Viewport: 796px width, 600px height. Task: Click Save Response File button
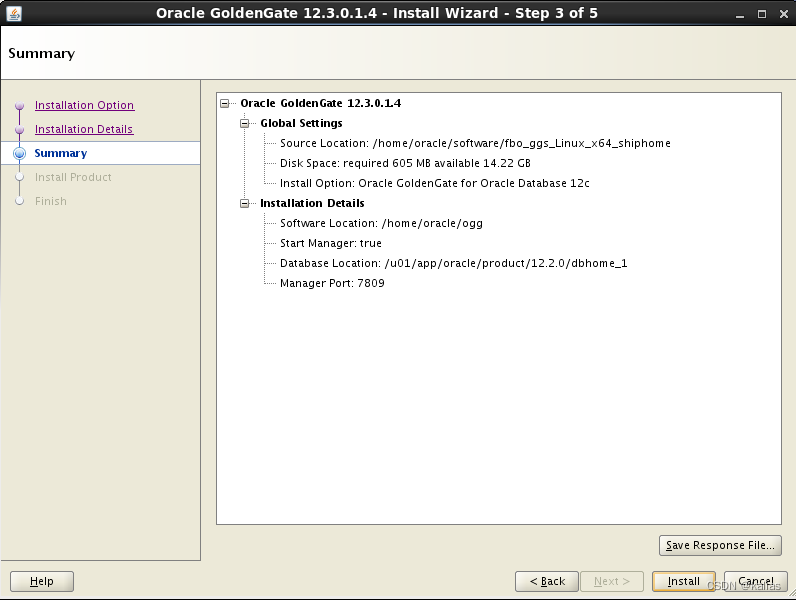(720, 545)
